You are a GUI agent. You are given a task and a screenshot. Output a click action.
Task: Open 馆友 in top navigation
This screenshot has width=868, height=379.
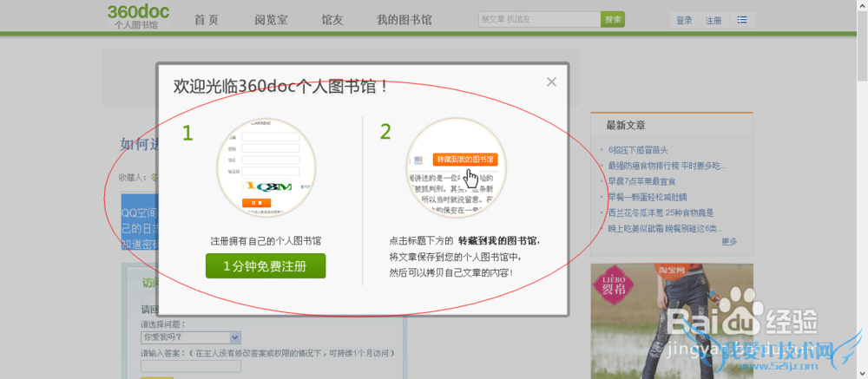(x=332, y=20)
